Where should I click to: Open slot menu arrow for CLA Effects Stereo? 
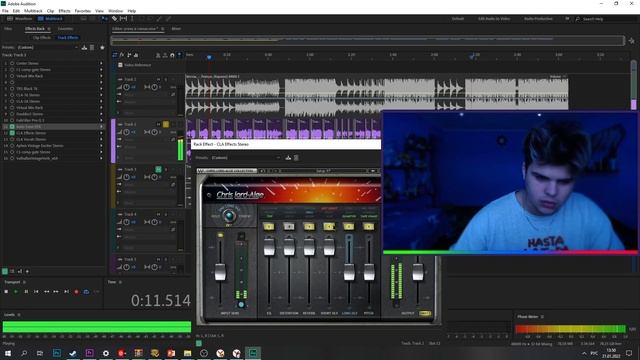(101, 133)
